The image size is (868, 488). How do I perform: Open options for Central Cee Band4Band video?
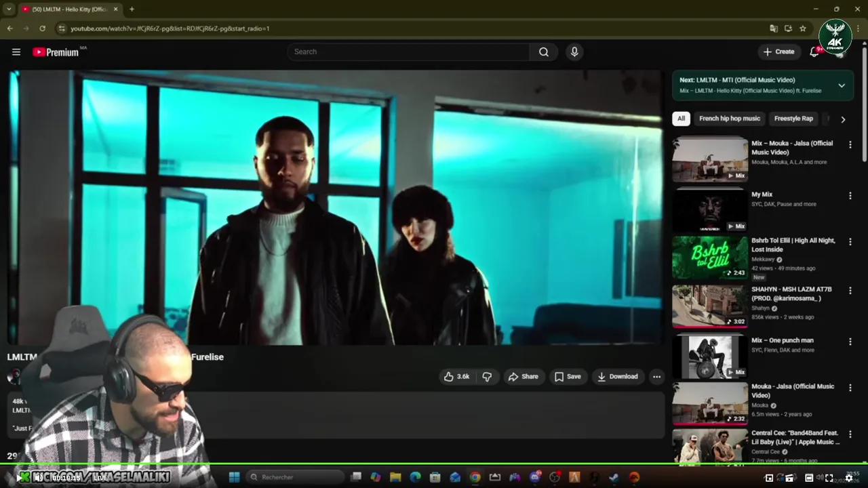(850, 434)
